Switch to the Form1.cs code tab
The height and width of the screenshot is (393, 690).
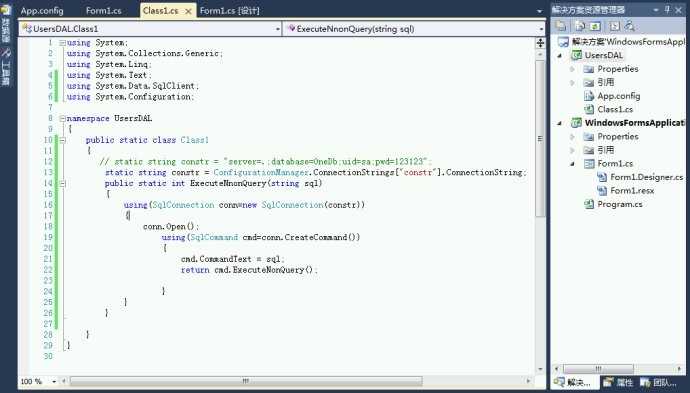[103, 11]
